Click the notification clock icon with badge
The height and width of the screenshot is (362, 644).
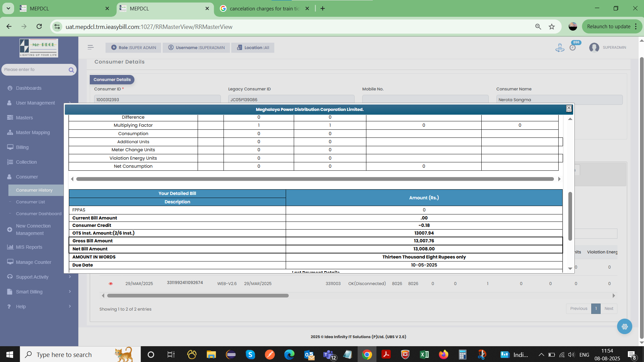pyautogui.click(x=573, y=47)
